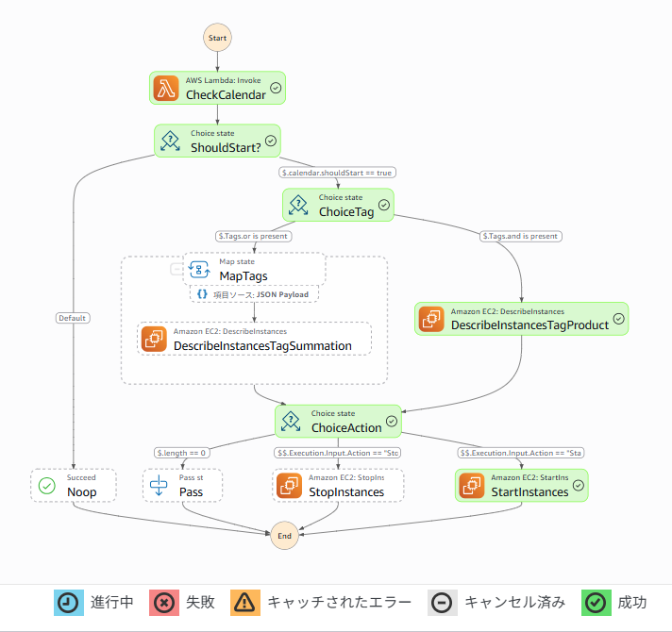Viewport: 672px width, 632px height.
Task: Click the Default transition label
Action: 72,318
